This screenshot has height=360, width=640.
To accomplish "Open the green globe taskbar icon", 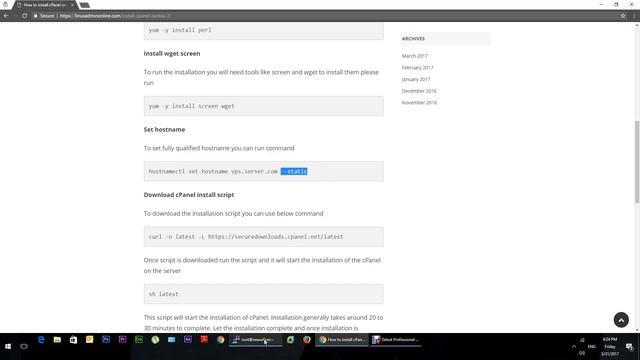I will [155, 340].
